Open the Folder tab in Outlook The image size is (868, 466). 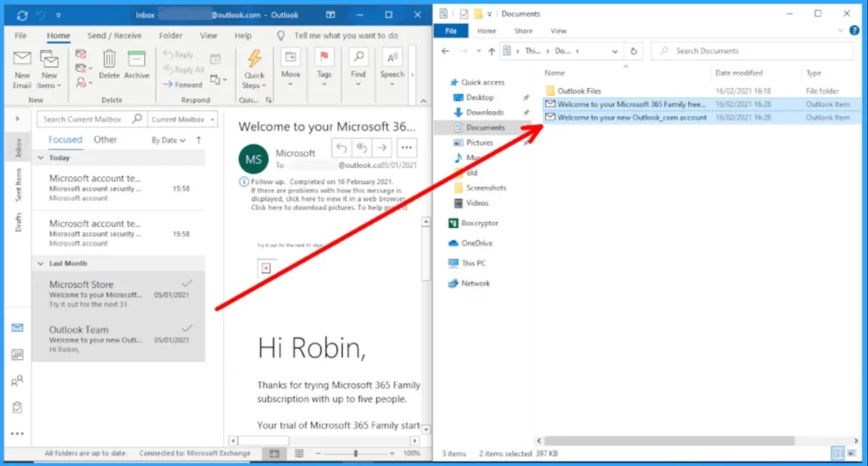click(x=170, y=36)
